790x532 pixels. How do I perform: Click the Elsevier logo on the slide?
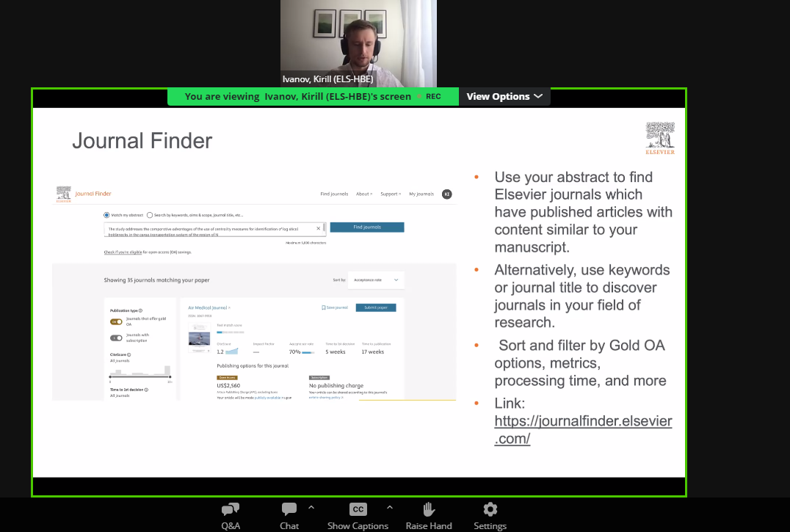coord(660,138)
